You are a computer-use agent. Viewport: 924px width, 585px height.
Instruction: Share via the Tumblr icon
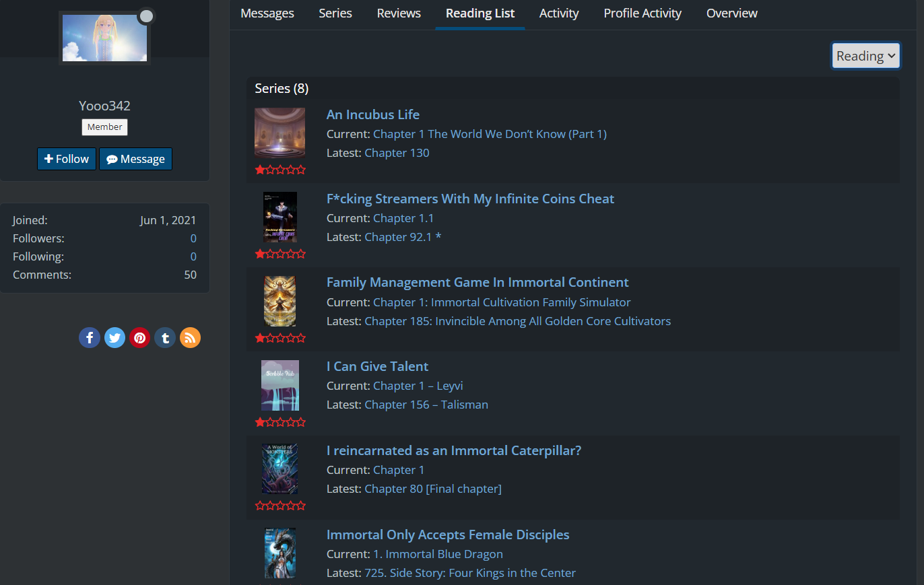(165, 337)
